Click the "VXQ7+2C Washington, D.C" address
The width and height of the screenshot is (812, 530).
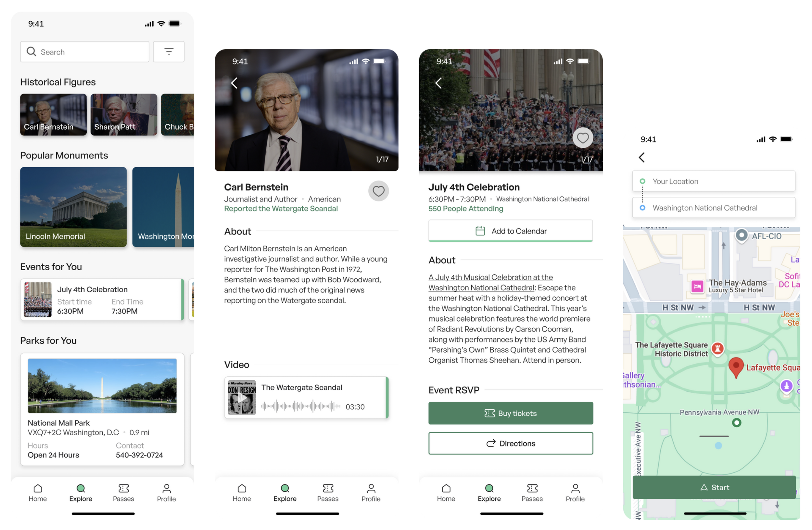pyautogui.click(x=73, y=433)
